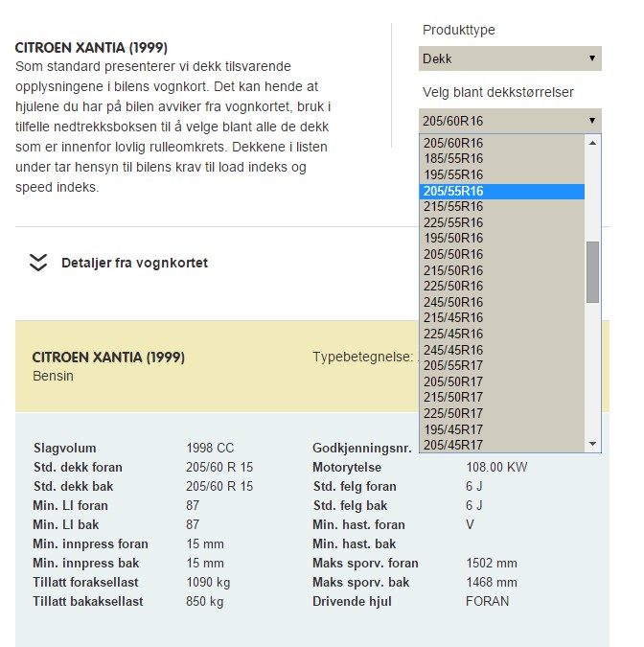
Task: Click Drivende hjul value FORAN
Action: (x=487, y=602)
